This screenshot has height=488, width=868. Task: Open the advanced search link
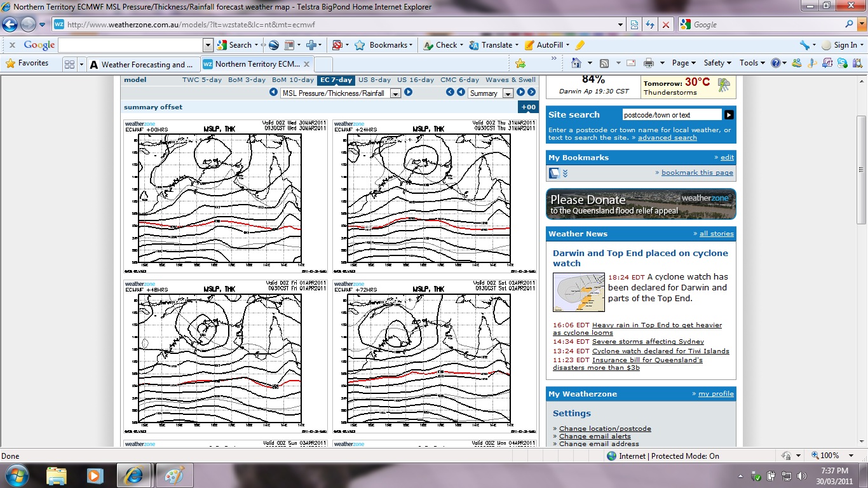pos(667,137)
